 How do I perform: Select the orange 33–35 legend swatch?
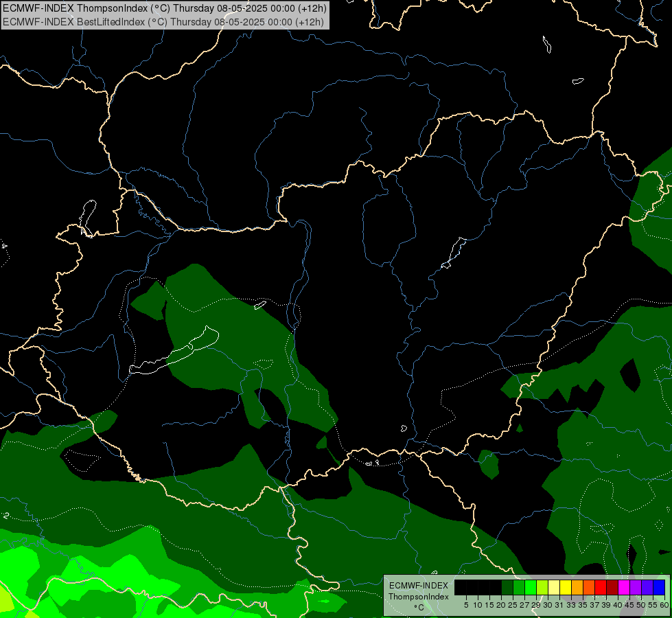(x=577, y=587)
